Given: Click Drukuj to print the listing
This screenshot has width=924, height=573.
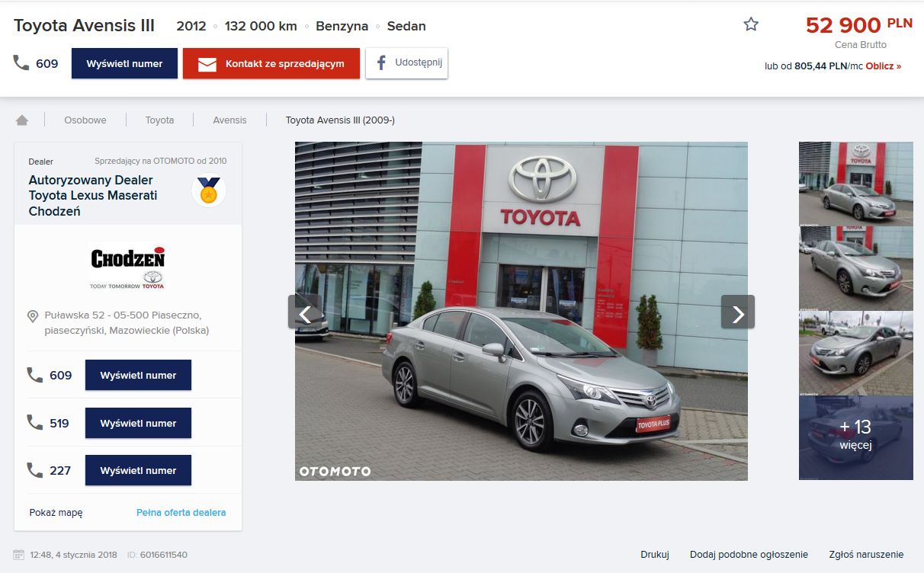Looking at the screenshot, I should pos(655,555).
